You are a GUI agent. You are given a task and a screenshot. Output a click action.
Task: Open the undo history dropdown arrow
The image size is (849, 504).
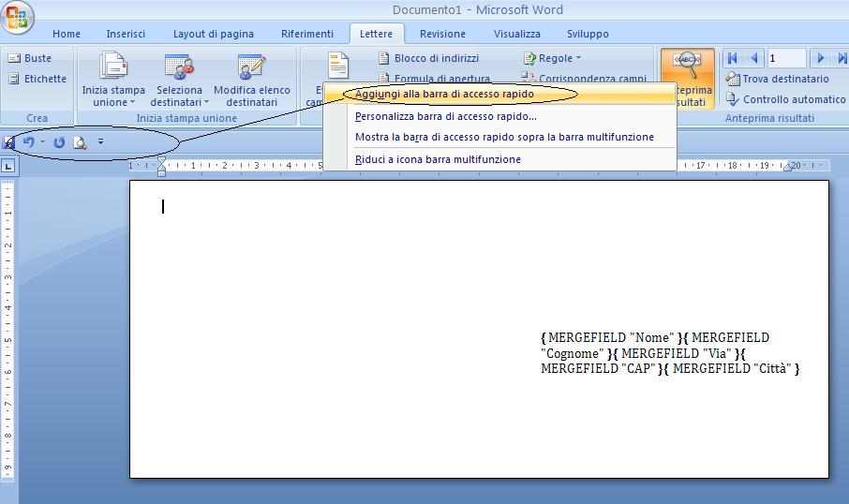[x=42, y=142]
